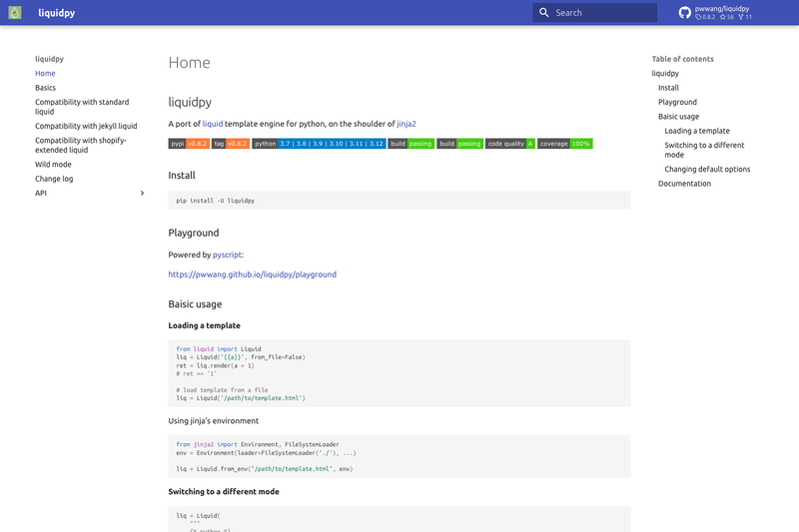Click the 'Using jinja's environment' text
The image size is (799, 532).
pos(213,421)
